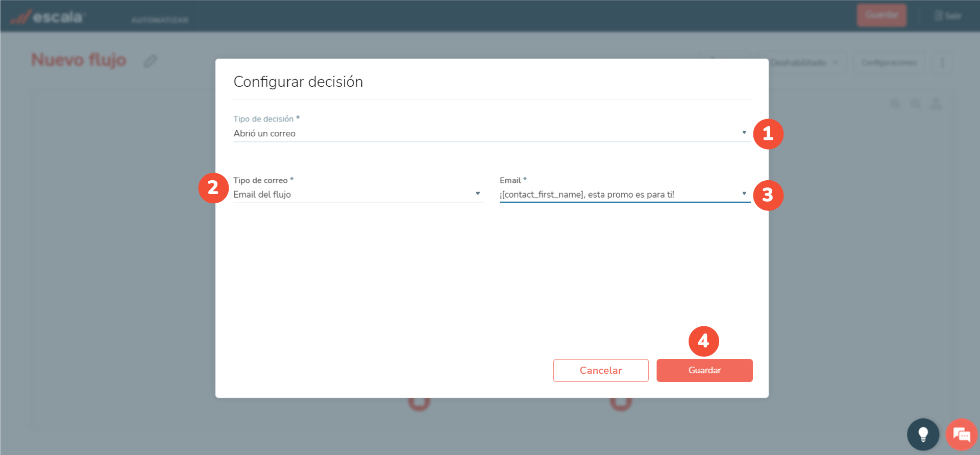Click the zoom out canvas icon
Viewport: 980px width, 455px height.
pos(916,104)
